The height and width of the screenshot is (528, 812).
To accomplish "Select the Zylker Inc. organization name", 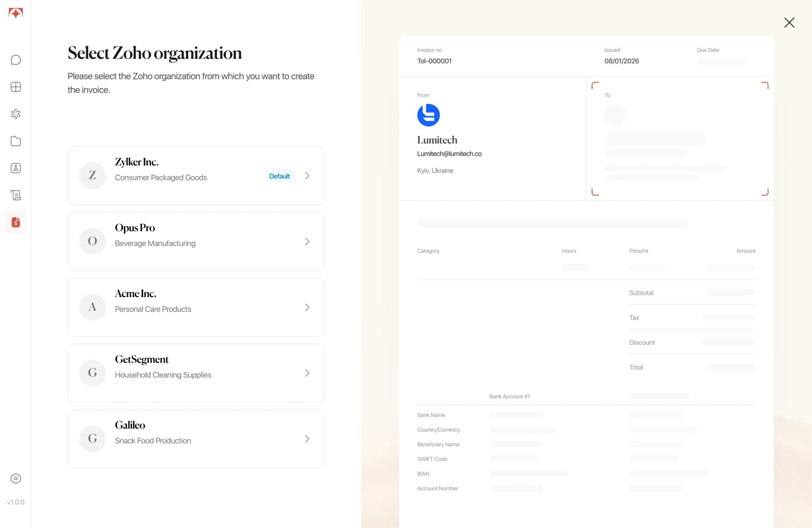I will pos(137,162).
